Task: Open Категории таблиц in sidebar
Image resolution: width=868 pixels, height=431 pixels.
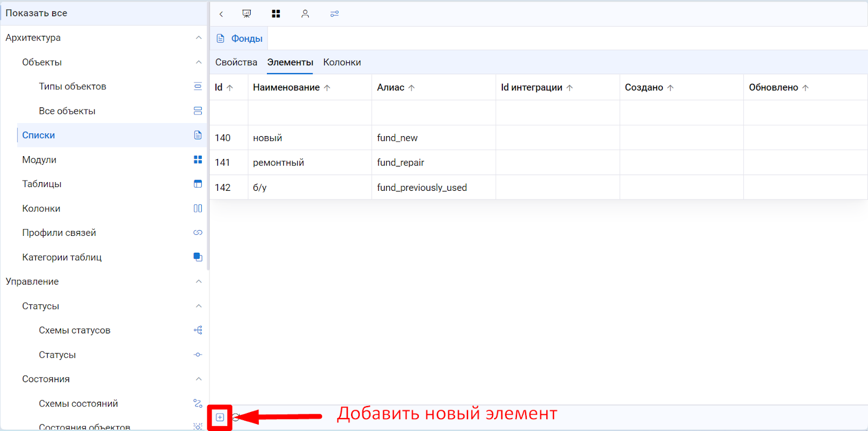Action: [62, 257]
